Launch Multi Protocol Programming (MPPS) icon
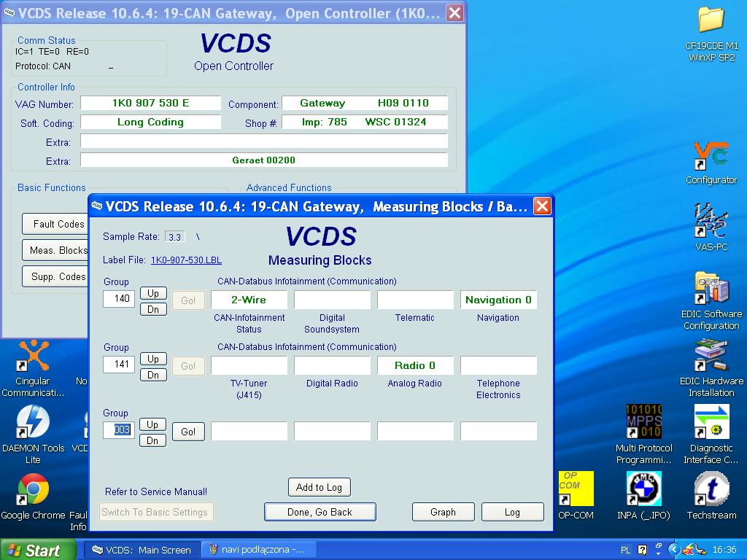 coord(643,435)
